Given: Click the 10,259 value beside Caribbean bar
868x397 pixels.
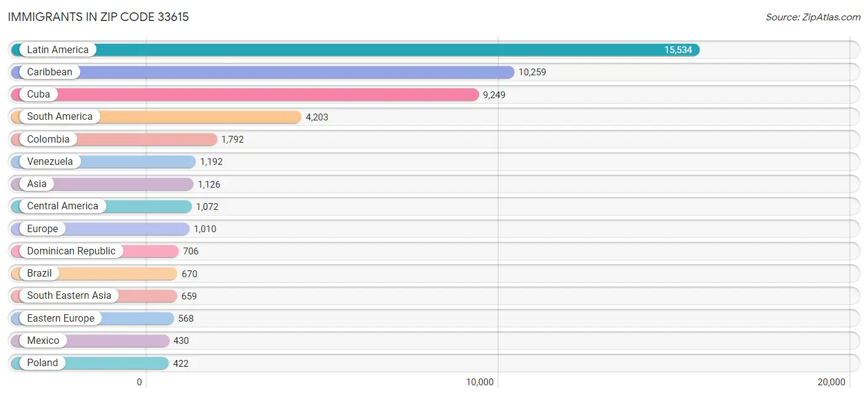Looking at the screenshot, I should 532,72.
